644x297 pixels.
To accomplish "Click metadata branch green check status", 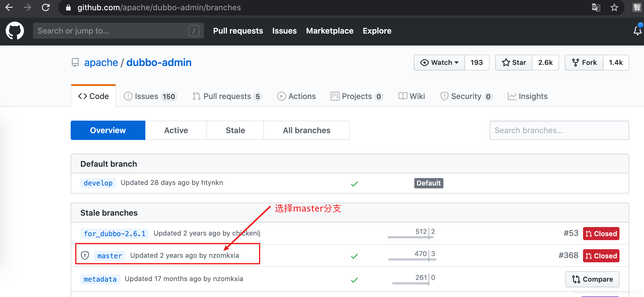I will coord(354,280).
